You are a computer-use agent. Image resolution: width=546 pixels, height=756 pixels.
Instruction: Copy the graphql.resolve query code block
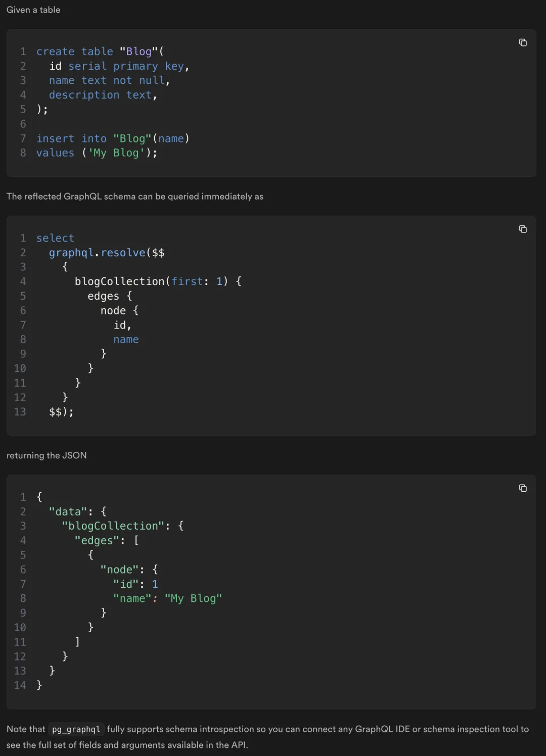coord(523,229)
